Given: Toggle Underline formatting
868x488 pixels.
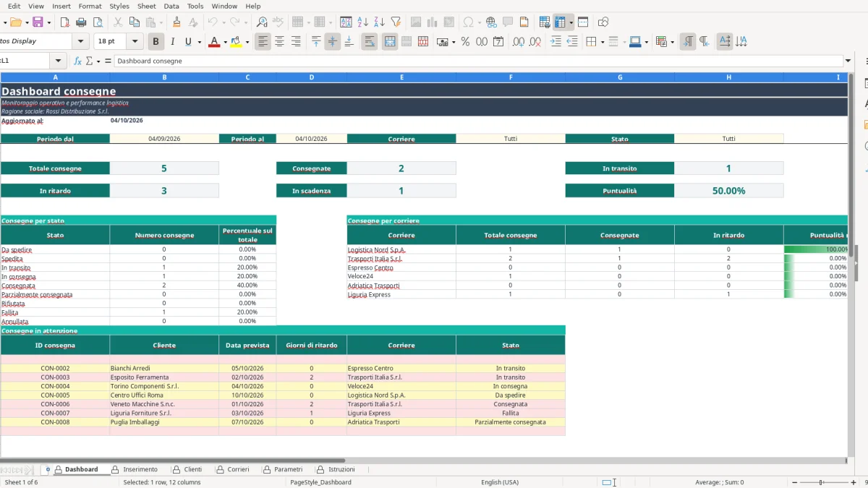Looking at the screenshot, I should (x=189, y=42).
